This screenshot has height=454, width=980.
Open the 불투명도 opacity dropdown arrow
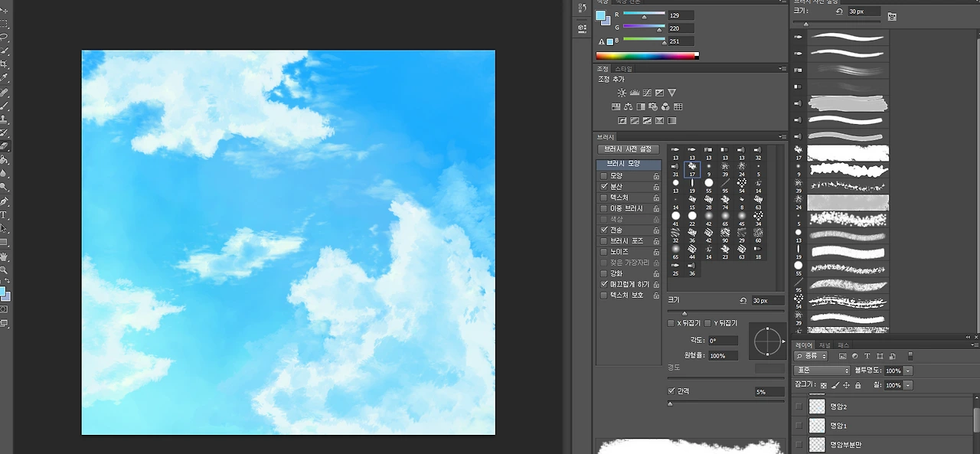907,371
